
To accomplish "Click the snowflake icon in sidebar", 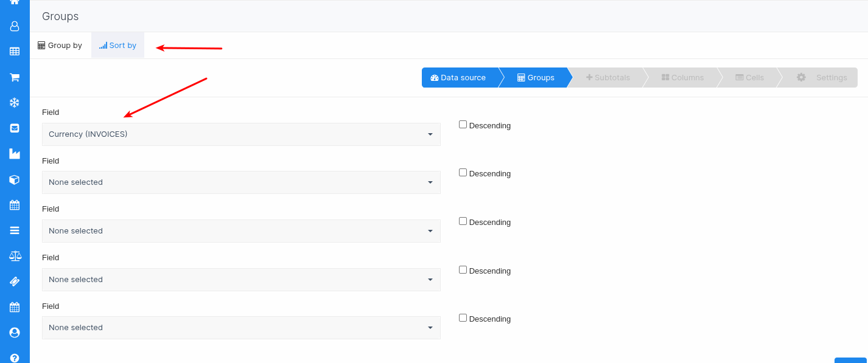I will click(15, 103).
